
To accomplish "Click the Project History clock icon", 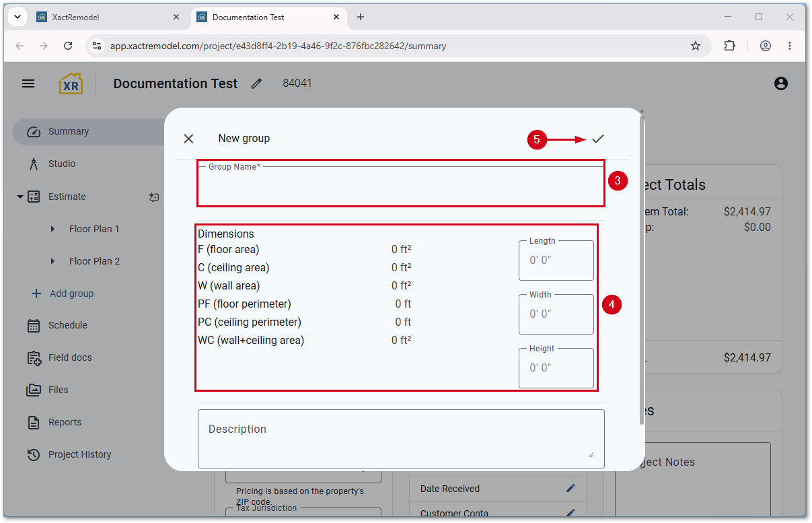I will coord(34,454).
